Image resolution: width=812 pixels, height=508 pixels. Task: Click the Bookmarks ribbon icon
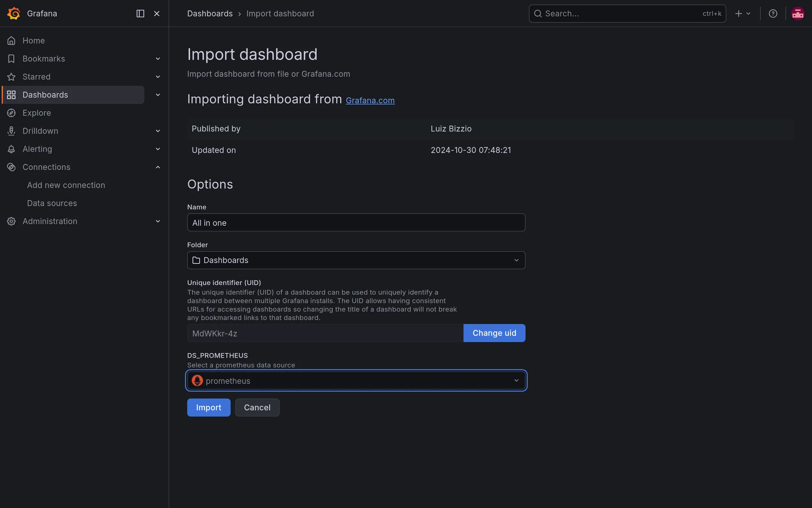point(11,59)
